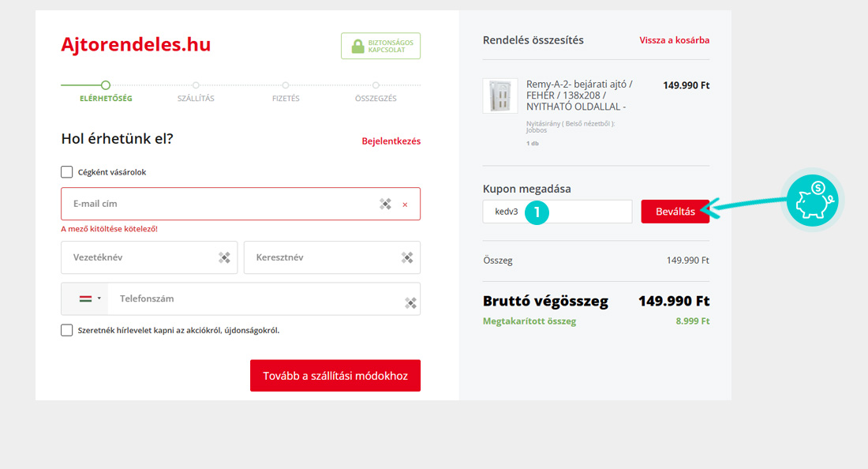The width and height of the screenshot is (868, 469).
Task: Select the Összegzés checkout step
Action: [376, 92]
